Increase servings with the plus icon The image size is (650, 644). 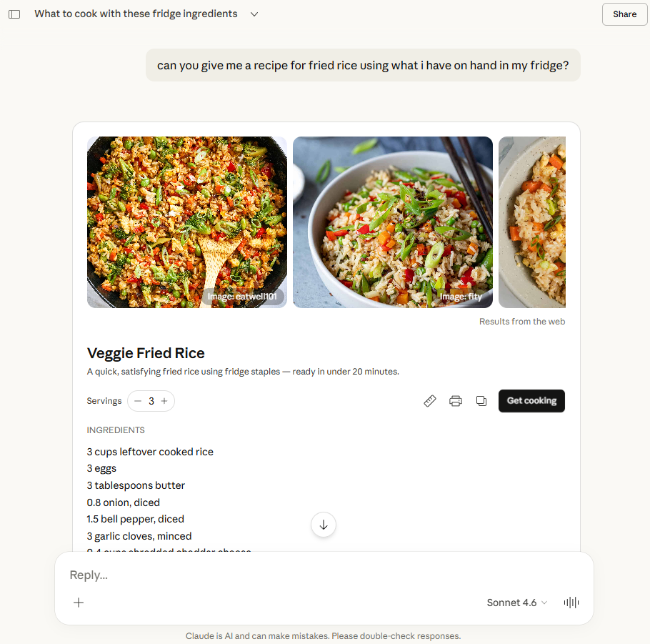164,401
